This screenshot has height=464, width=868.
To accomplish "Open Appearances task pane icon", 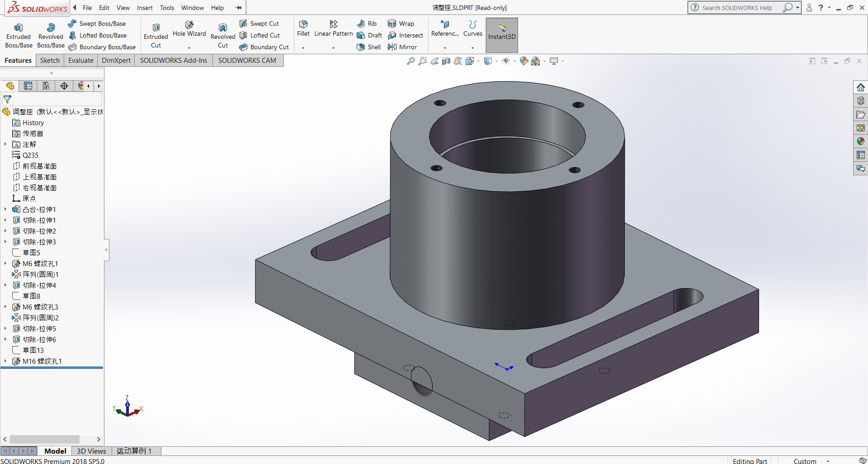I will (861, 141).
